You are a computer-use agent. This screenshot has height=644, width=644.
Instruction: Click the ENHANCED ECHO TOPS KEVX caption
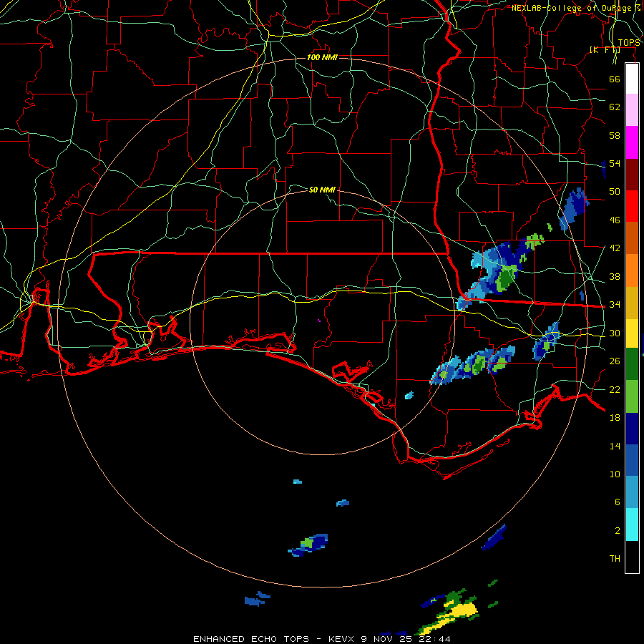(x=322, y=639)
